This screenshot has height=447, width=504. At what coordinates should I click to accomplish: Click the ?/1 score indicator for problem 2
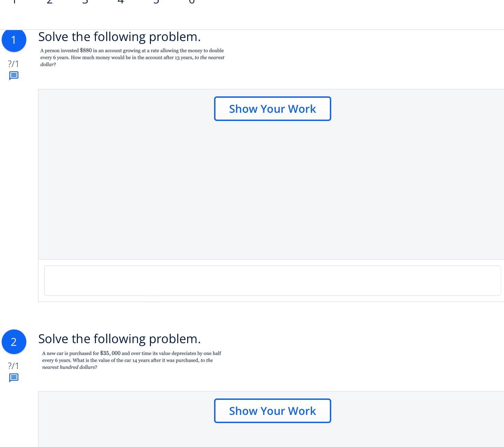click(13, 366)
